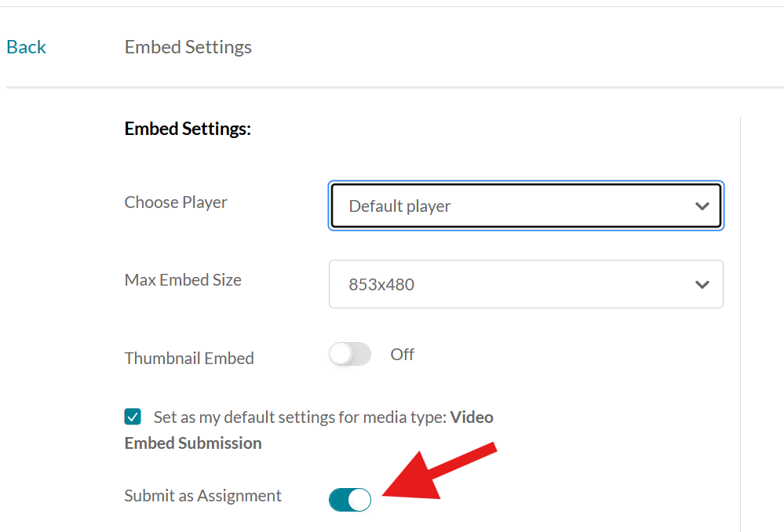This screenshot has width=784, height=532.
Task: Click the 853x480 value text
Action: pyautogui.click(x=381, y=285)
